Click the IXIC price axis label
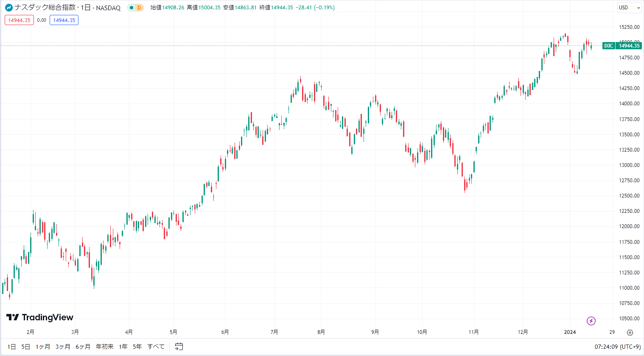This screenshot has height=356, width=644. 608,46
